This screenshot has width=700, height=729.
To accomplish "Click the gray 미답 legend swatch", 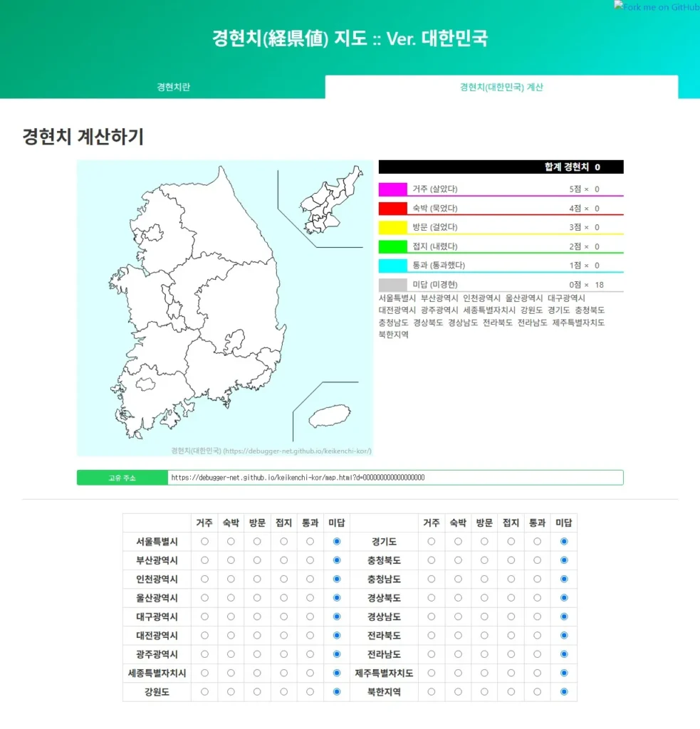I will point(392,285).
